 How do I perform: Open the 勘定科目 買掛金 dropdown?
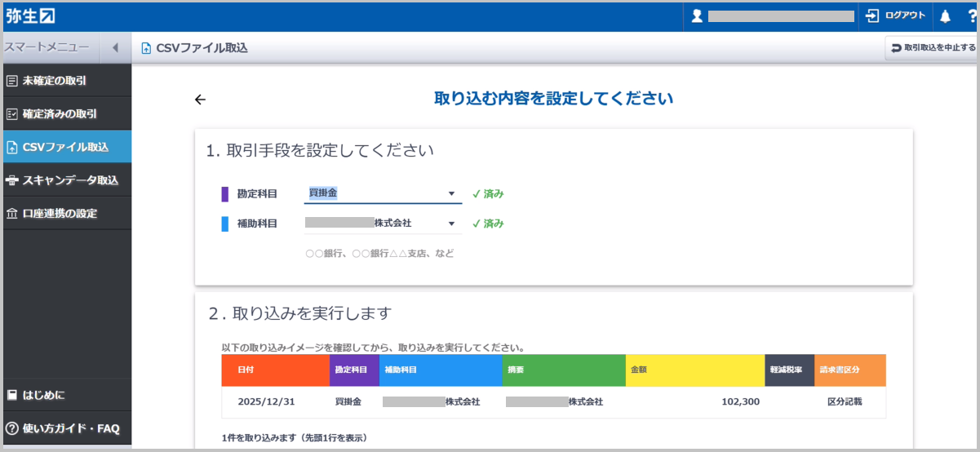(x=383, y=194)
